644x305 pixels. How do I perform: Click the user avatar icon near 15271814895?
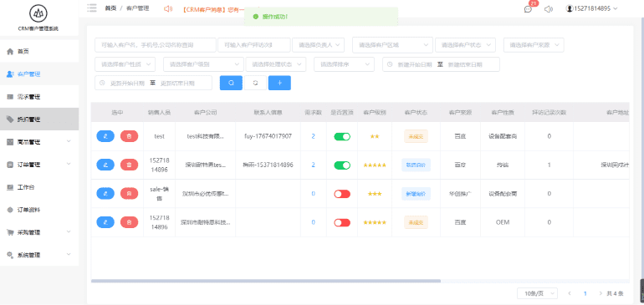(x=570, y=8)
